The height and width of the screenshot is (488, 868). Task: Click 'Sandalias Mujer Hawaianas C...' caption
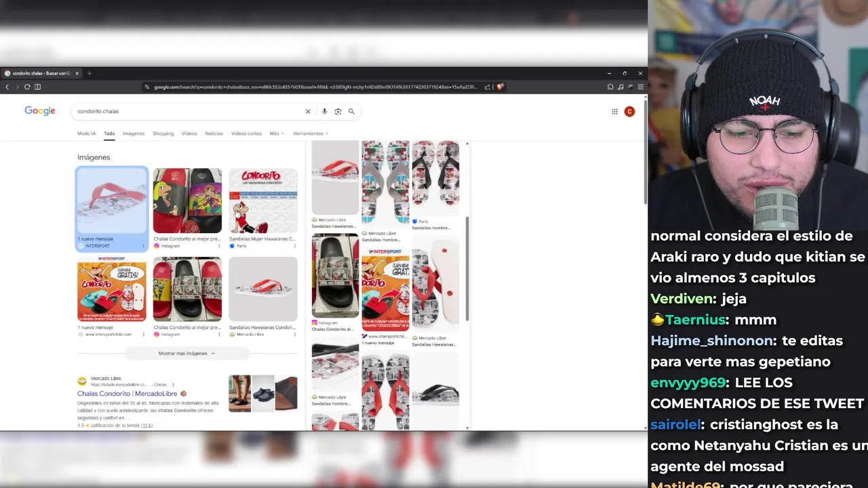[262, 239]
